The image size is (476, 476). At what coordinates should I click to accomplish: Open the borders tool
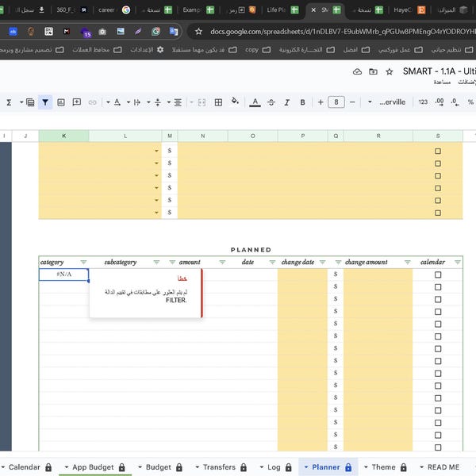click(x=218, y=102)
